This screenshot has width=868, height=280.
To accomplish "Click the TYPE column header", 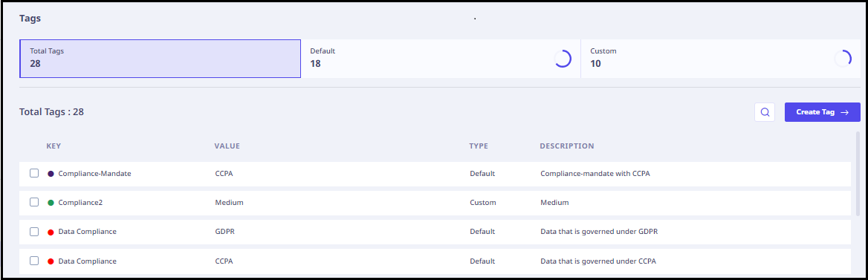I will pyautogui.click(x=479, y=146).
